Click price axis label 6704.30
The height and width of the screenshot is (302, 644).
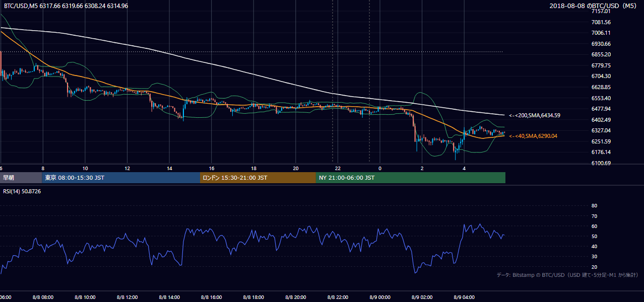click(601, 76)
